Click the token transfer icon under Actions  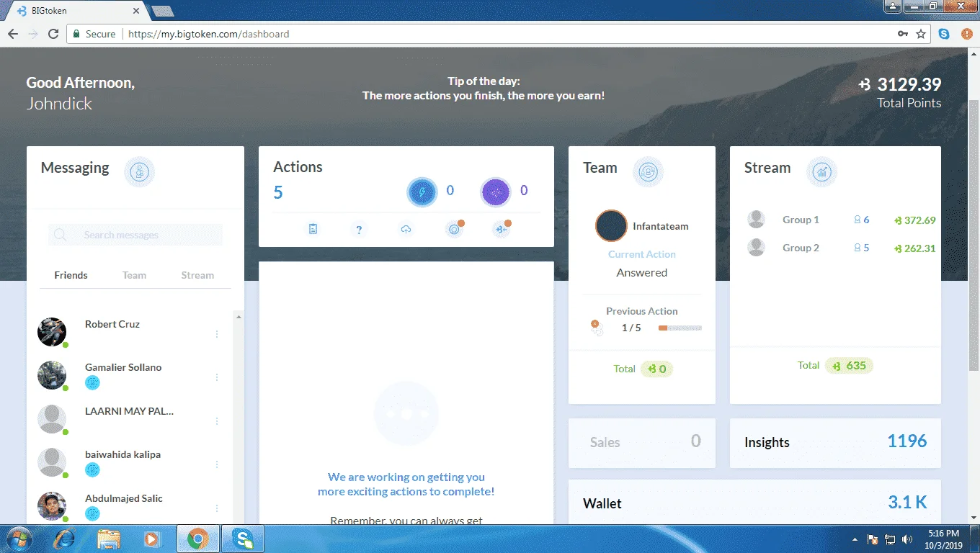(502, 229)
